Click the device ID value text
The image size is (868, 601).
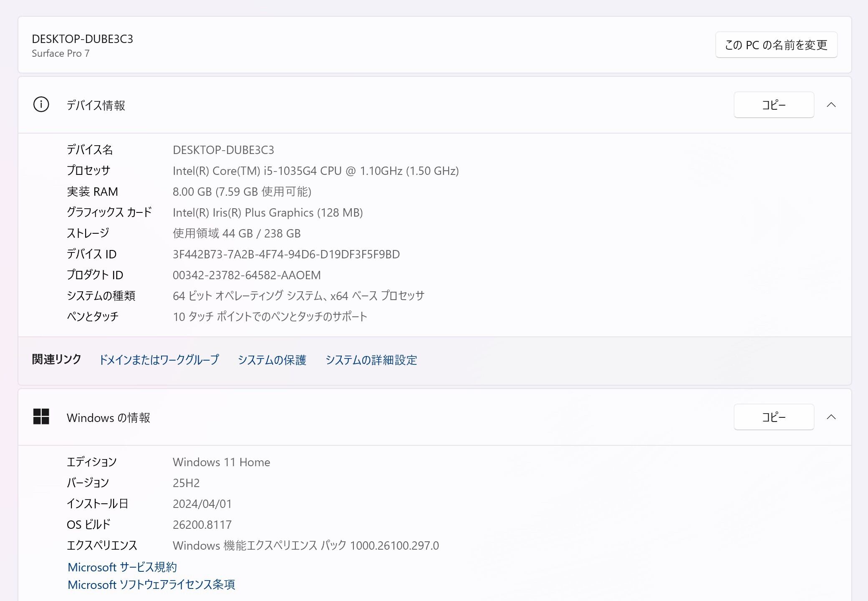(x=286, y=254)
